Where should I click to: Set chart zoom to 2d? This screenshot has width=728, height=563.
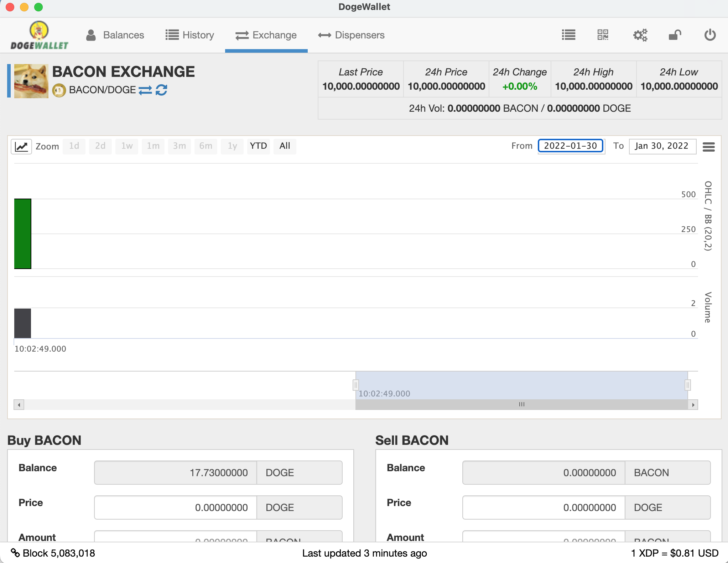click(x=100, y=146)
